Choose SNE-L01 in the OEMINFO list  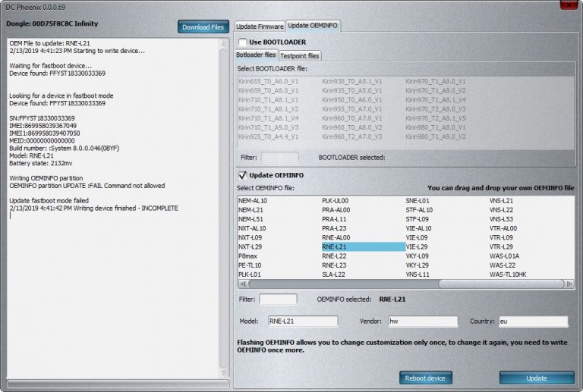pos(418,201)
